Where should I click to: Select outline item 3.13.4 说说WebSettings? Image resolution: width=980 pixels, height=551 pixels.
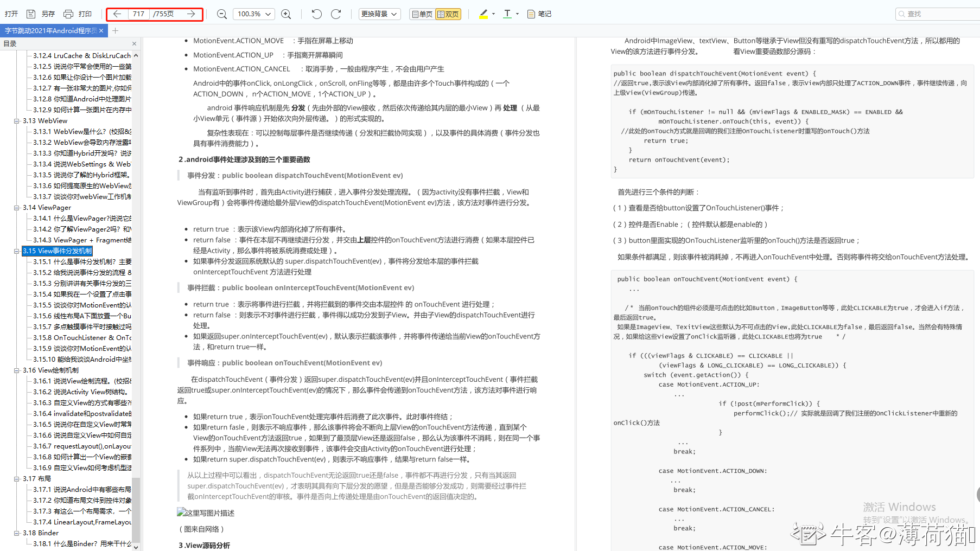(82, 164)
